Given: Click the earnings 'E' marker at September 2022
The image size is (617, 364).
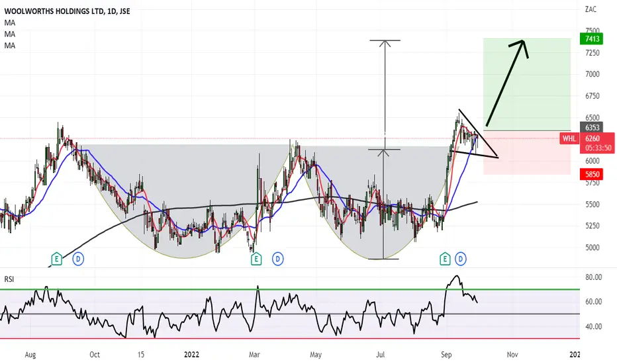Looking at the screenshot, I should coord(445,259).
